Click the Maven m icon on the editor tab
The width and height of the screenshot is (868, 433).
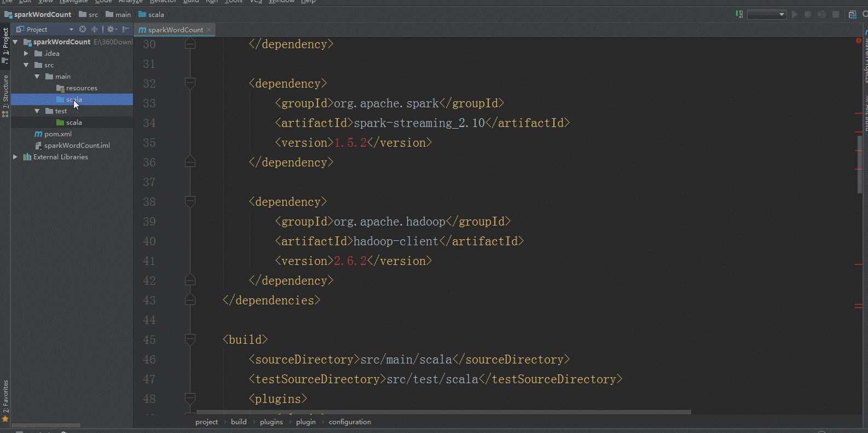[x=142, y=30]
